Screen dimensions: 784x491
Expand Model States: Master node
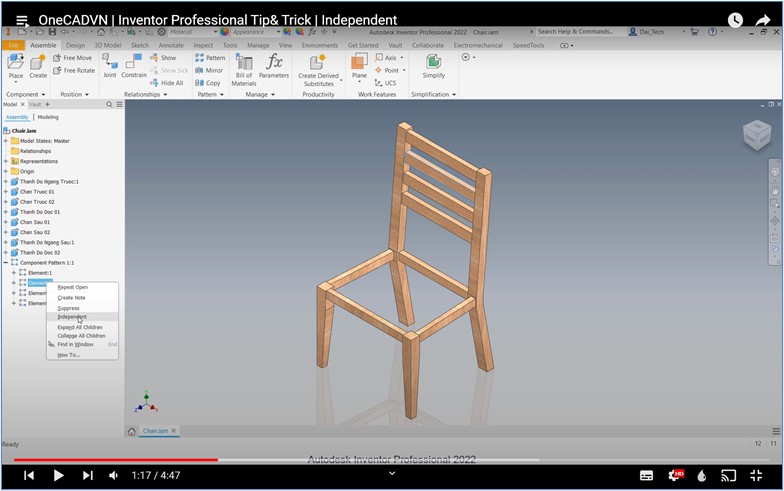tap(6, 141)
